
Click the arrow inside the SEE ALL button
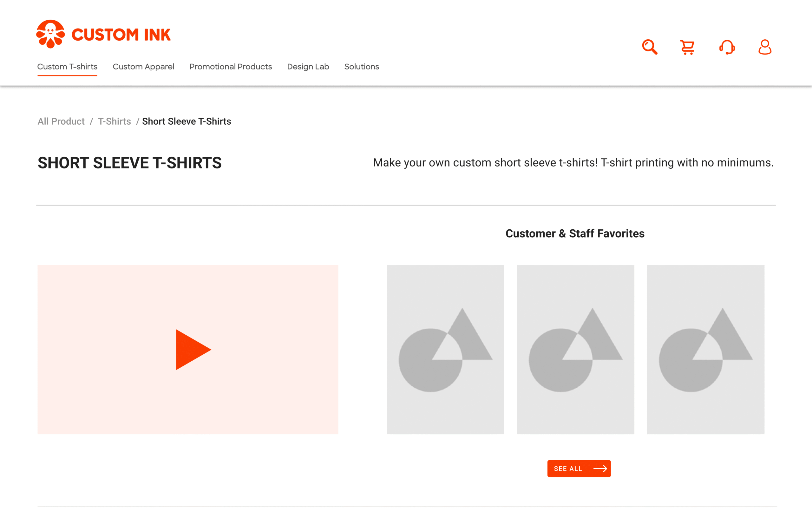click(x=601, y=469)
